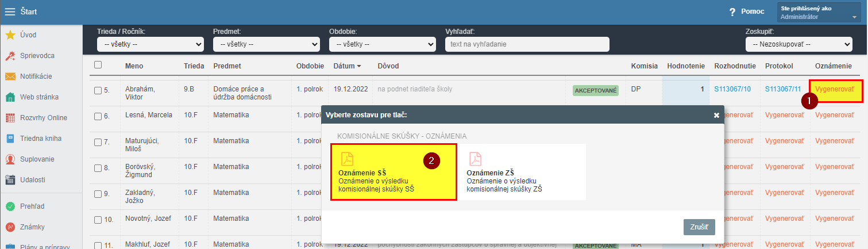Image resolution: width=868 pixels, height=249 pixels.
Task: Open Rozvrhy Online in the sidebar
Action: click(x=44, y=118)
